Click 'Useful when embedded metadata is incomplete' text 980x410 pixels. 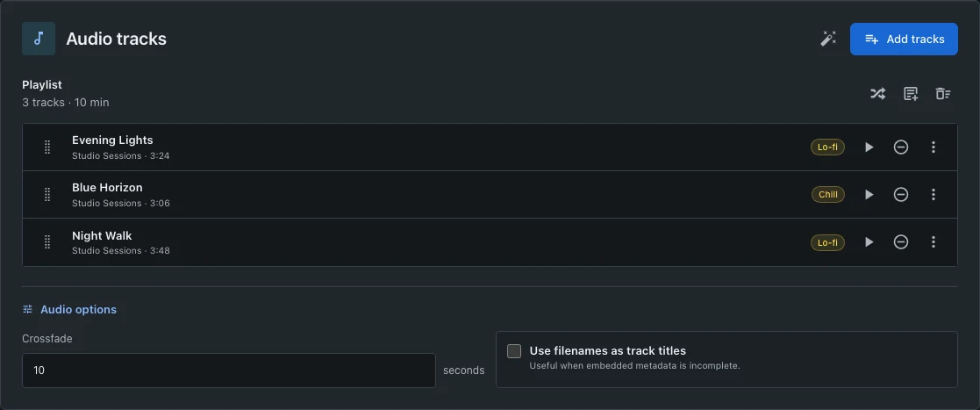point(634,365)
